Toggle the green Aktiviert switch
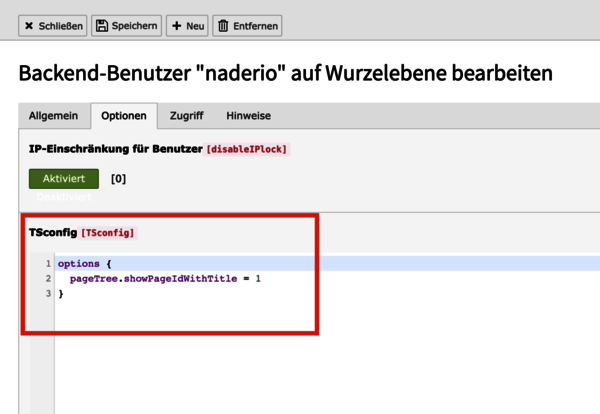Viewport: 600px width, 414px height. pos(64,179)
